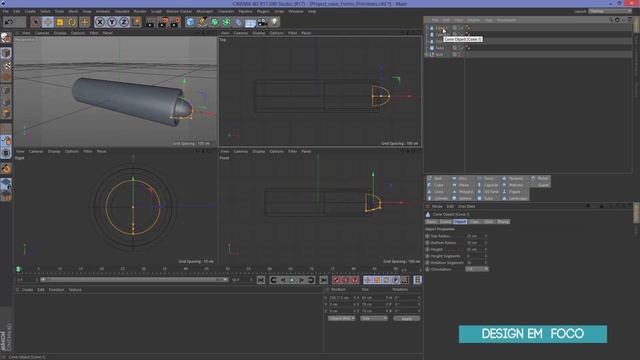Switch to Phong tab in Attributes
Viewport: 640px width, 360px height.
tap(503, 222)
